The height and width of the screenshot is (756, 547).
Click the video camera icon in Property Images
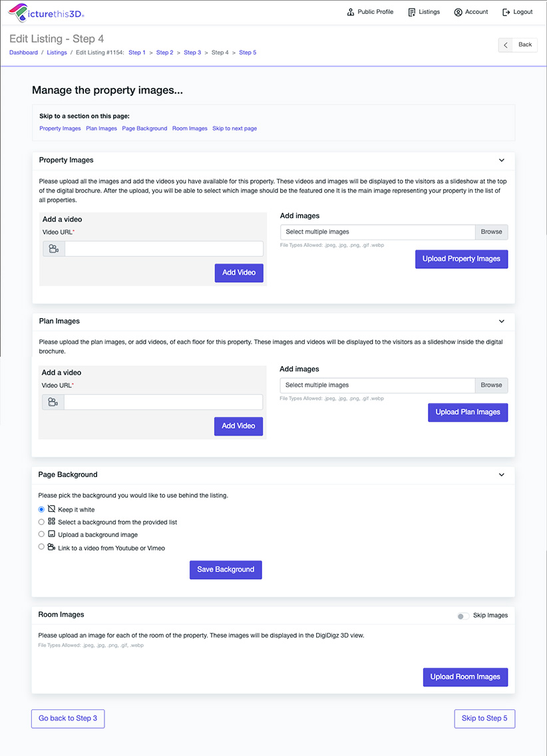(x=54, y=249)
